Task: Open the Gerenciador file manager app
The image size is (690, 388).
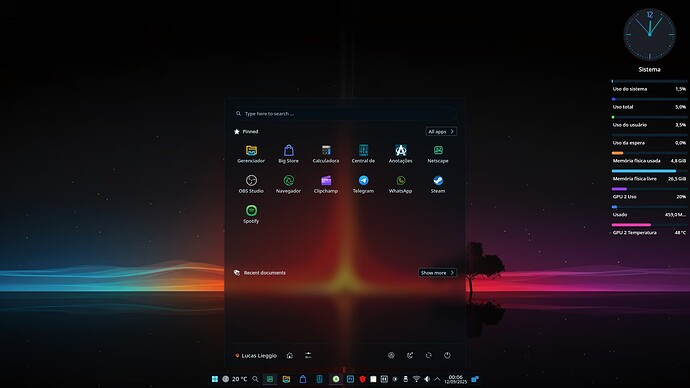Action: coord(251,154)
